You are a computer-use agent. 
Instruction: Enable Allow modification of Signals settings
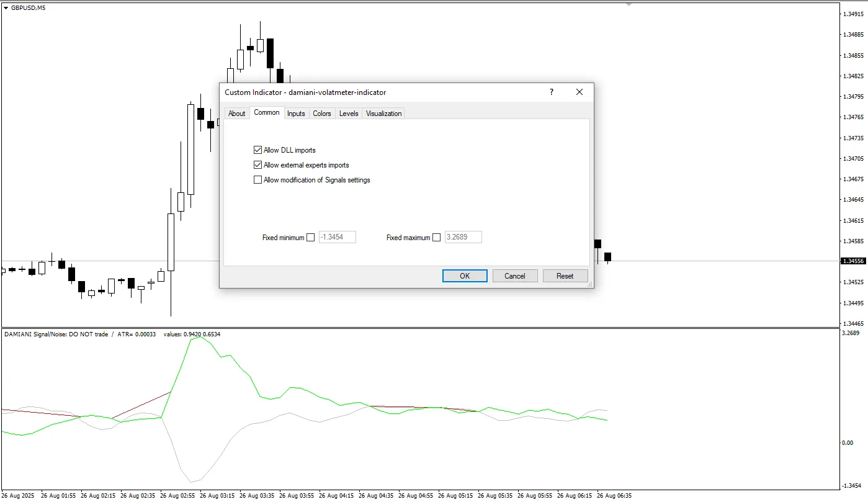(x=258, y=180)
